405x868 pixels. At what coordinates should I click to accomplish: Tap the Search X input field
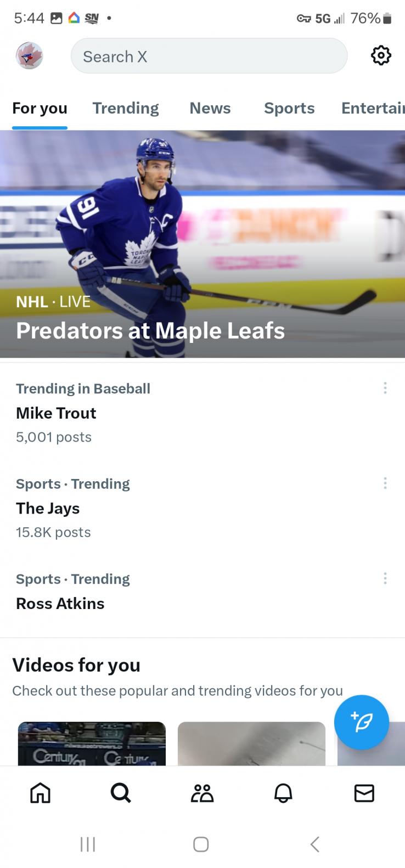209,56
